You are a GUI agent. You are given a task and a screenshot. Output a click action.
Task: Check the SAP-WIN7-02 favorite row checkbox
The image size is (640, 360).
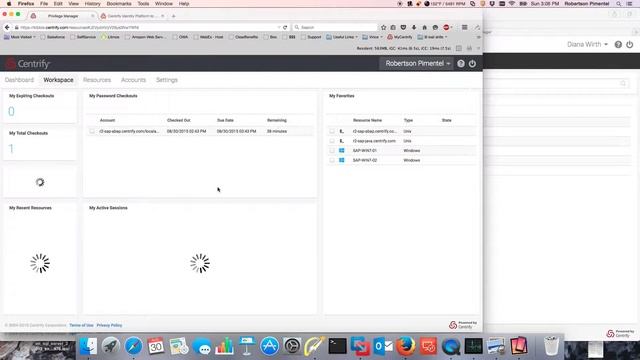click(x=332, y=160)
